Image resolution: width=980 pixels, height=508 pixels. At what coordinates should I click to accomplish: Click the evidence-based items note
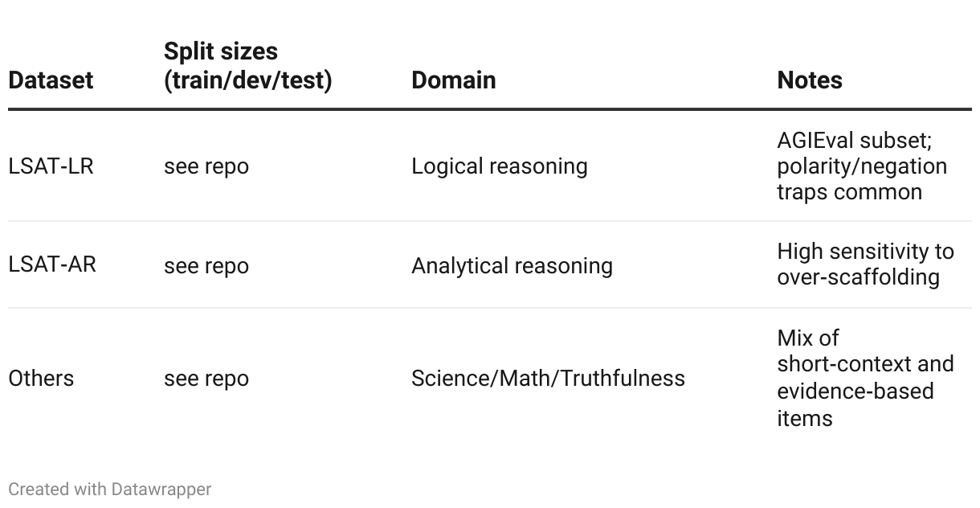click(x=865, y=378)
